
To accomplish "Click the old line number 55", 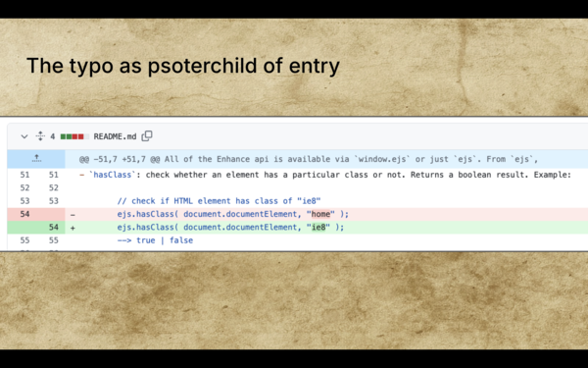I will pos(24,240).
